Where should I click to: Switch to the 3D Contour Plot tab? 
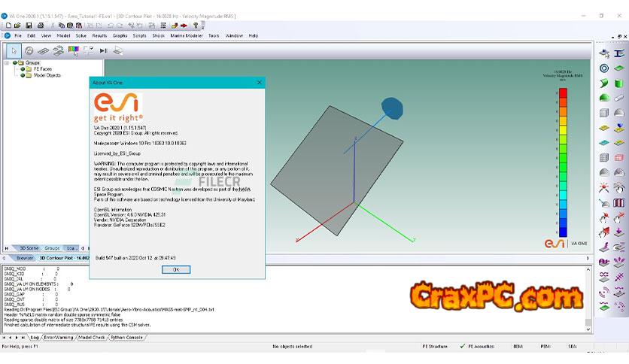pos(64,258)
